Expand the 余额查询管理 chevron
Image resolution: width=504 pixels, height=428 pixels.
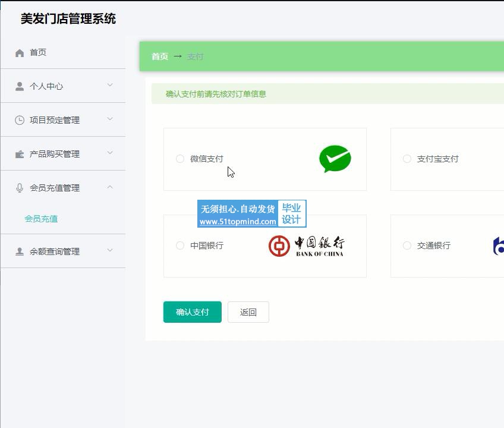click(110, 250)
